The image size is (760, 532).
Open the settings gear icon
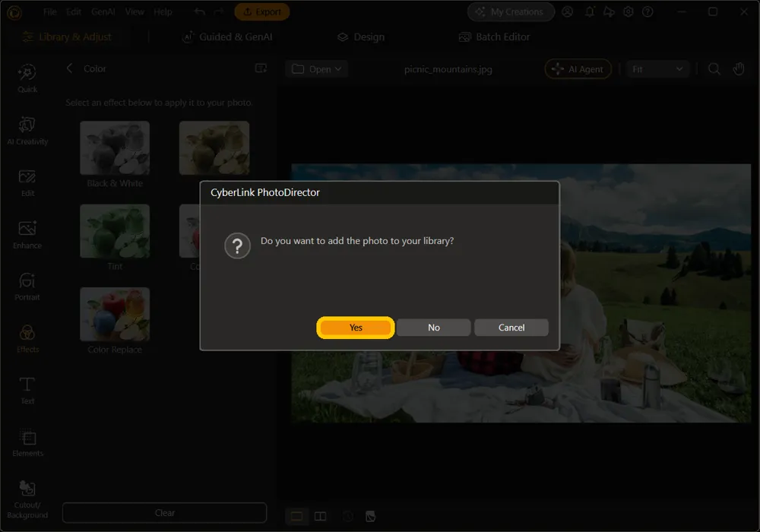(629, 11)
